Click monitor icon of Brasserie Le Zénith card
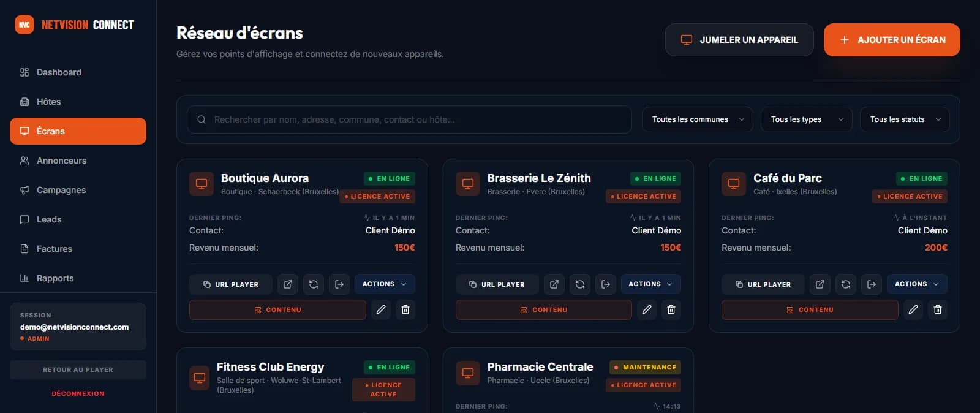The height and width of the screenshot is (413, 980). tap(468, 184)
